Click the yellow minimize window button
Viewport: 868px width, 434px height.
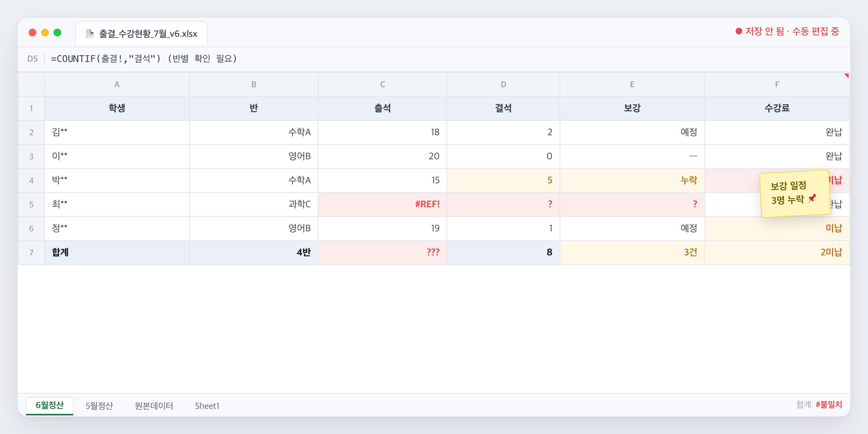click(x=45, y=33)
